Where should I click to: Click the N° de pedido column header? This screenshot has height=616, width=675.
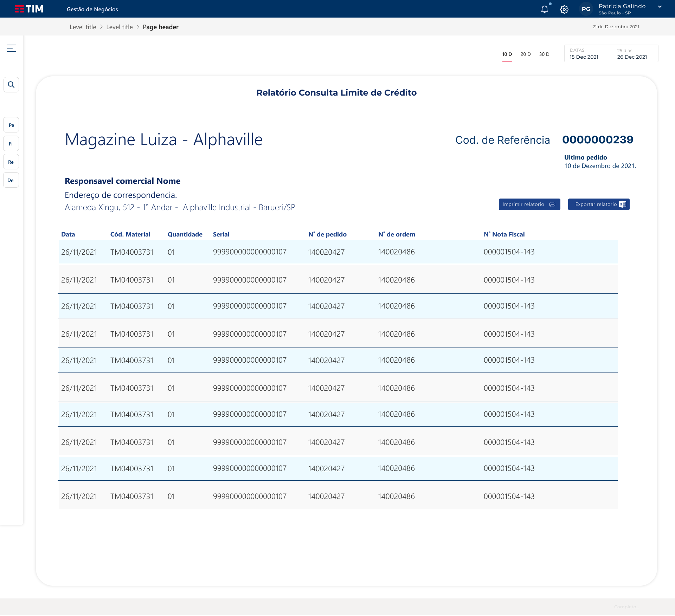[x=327, y=234]
